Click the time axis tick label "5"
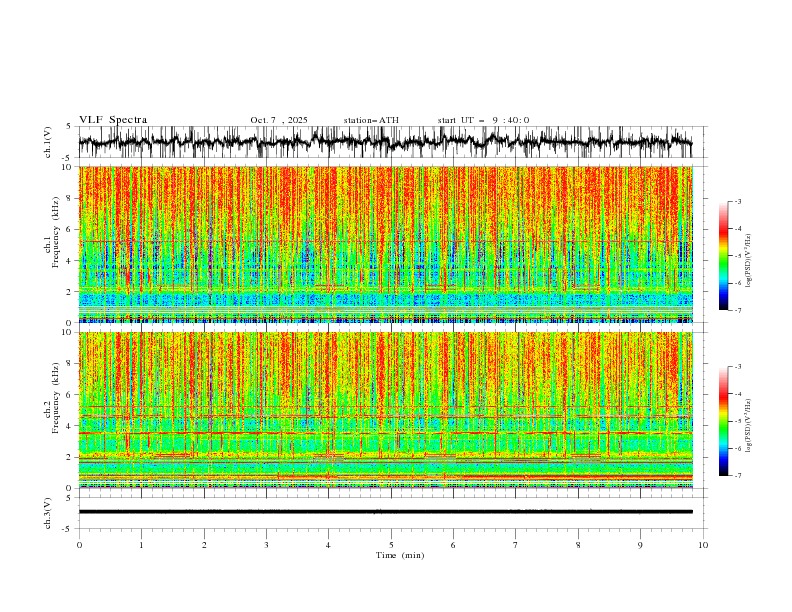The width and height of the screenshot is (792, 612). pos(391,545)
